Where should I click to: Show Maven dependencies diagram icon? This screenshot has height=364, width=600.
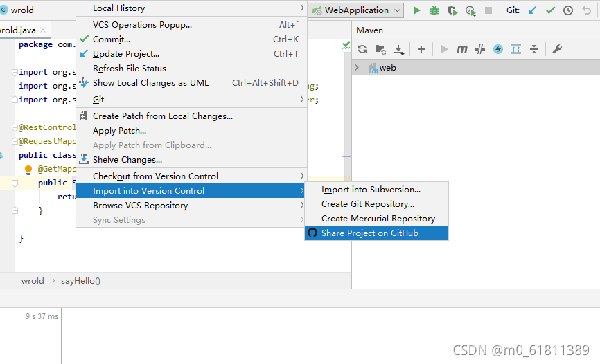click(x=516, y=49)
